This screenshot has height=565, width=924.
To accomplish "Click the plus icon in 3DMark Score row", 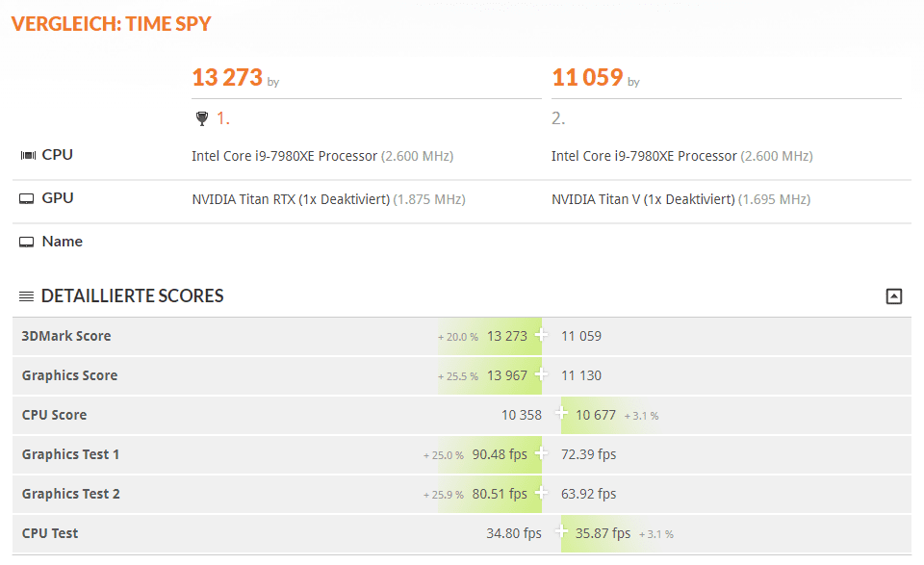I will pyautogui.click(x=542, y=335).
